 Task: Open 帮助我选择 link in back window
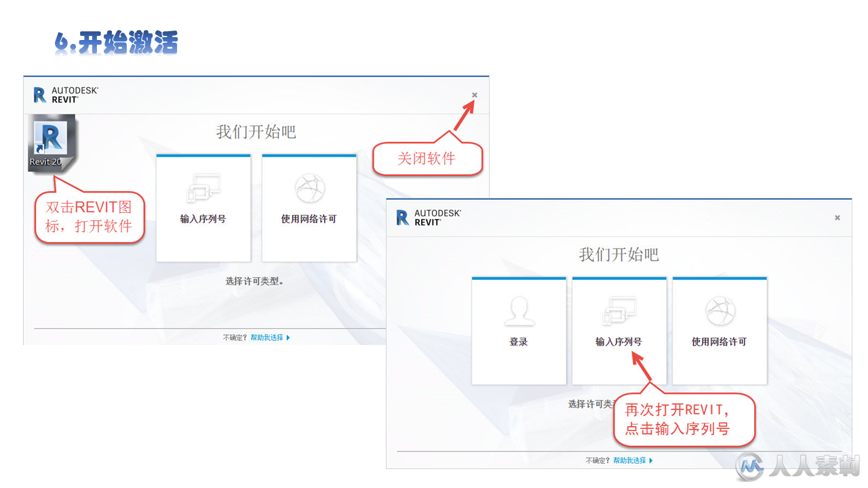(270, 338)
